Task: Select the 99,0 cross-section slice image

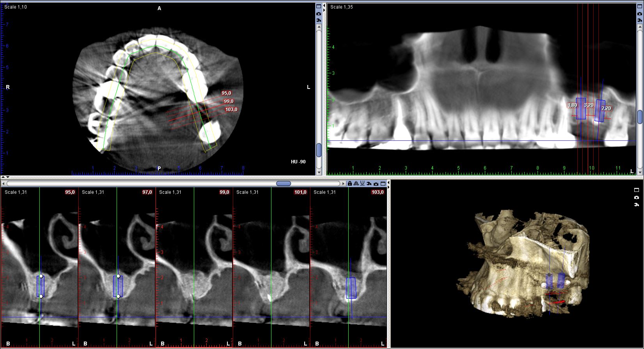Action: (x=194, y=267)
